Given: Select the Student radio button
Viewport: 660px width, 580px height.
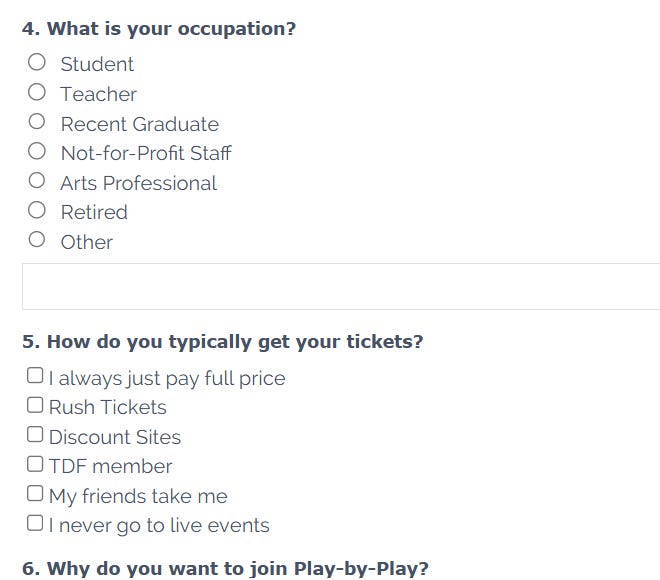Looking at the screenshot, I should point(37,62).
